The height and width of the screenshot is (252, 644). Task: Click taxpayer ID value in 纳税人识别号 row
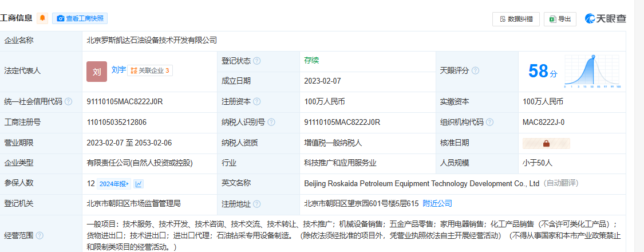point(342,122)
